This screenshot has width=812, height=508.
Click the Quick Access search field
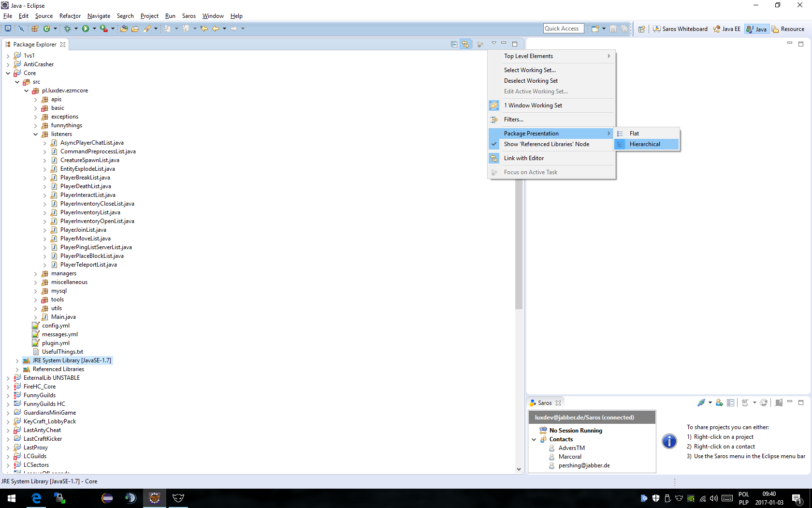pyautogui.click(x=563, y=29)
